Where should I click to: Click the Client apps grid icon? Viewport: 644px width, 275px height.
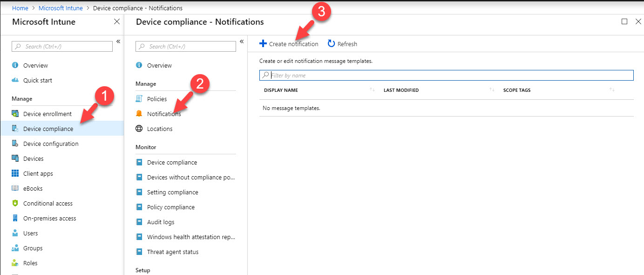(x=15, y=173)
